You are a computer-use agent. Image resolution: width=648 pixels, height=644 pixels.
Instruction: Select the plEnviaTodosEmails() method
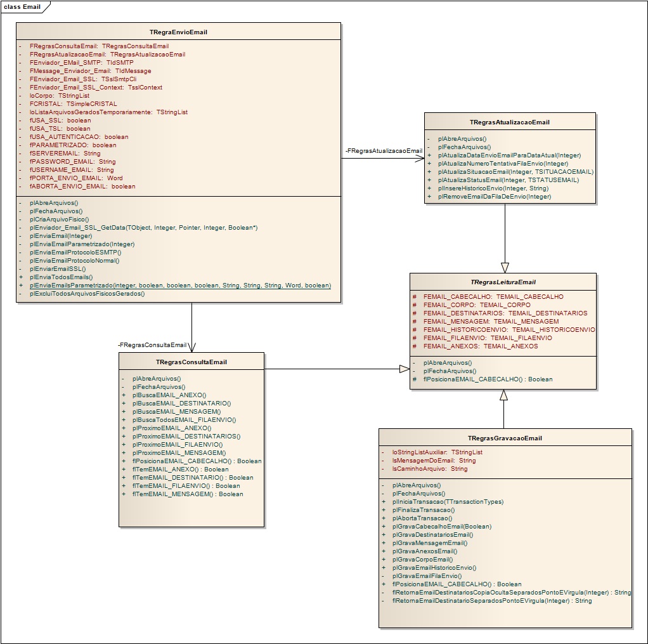(x=61, y=277)
